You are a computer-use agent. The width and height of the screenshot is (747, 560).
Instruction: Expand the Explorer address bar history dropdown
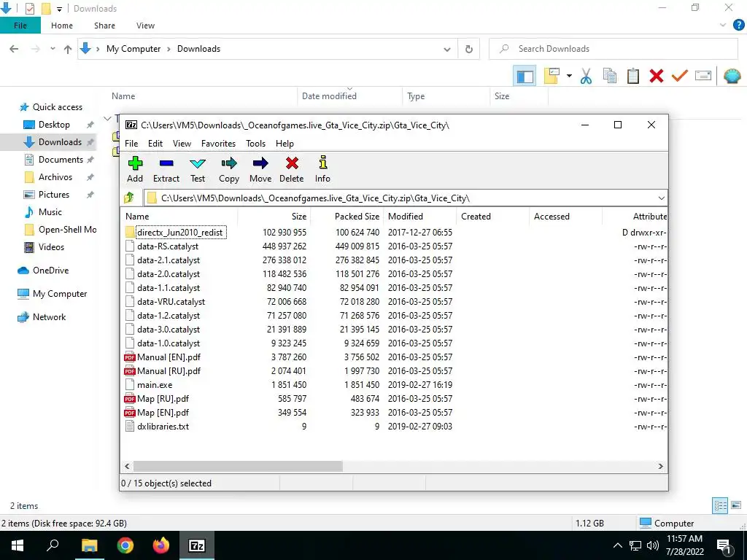(447, 49)
